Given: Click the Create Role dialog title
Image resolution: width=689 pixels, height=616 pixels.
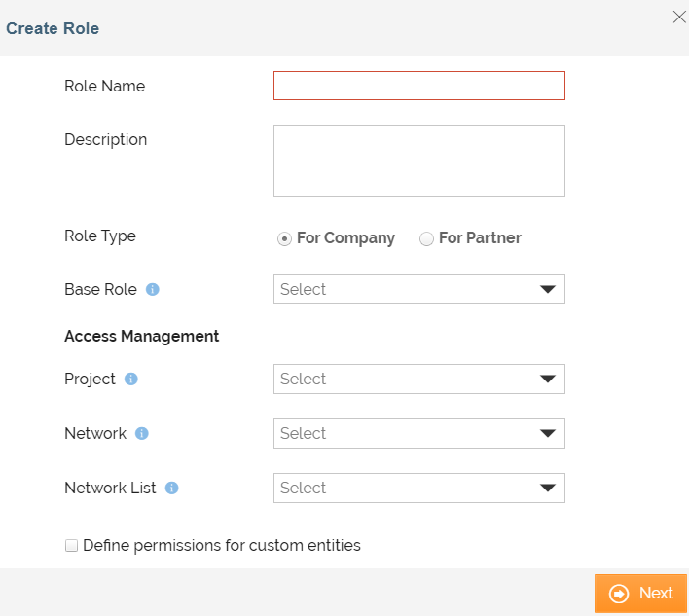Looking at the screenshot, I should click(53, 28).
